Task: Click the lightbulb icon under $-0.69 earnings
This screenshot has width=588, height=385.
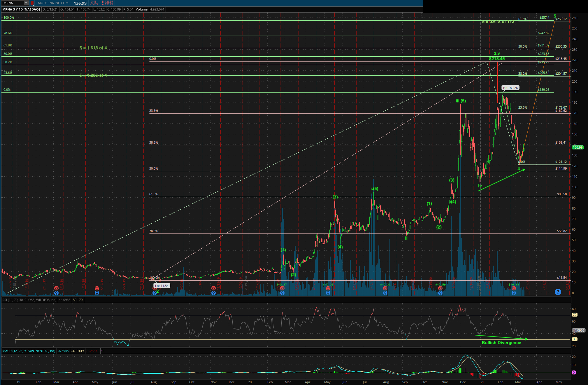Action: [x=514, y=292]
